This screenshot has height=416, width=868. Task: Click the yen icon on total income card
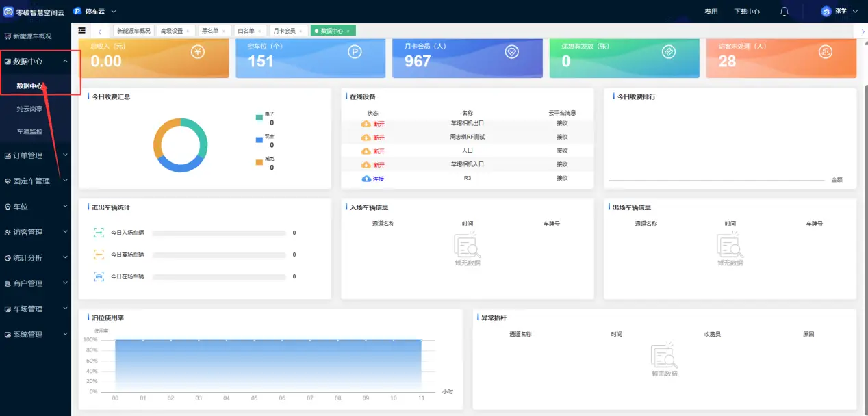pos(198,52)
